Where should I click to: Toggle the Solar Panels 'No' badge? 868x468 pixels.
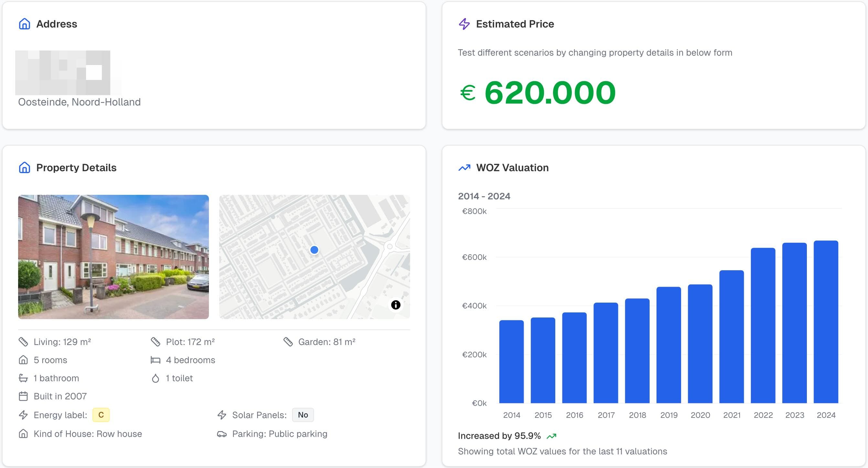click(x=302, y=415)
